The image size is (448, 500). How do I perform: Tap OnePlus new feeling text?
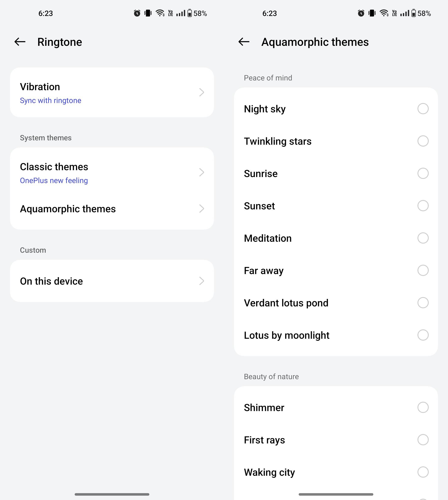pyautogui.click(x=54, y=181)
